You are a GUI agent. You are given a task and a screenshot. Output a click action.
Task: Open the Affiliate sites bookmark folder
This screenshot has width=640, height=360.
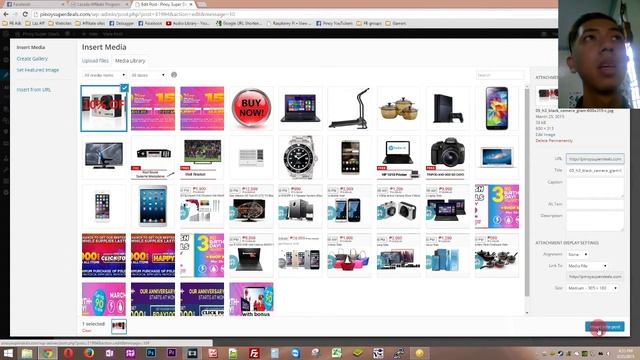[x=90, y=24]
